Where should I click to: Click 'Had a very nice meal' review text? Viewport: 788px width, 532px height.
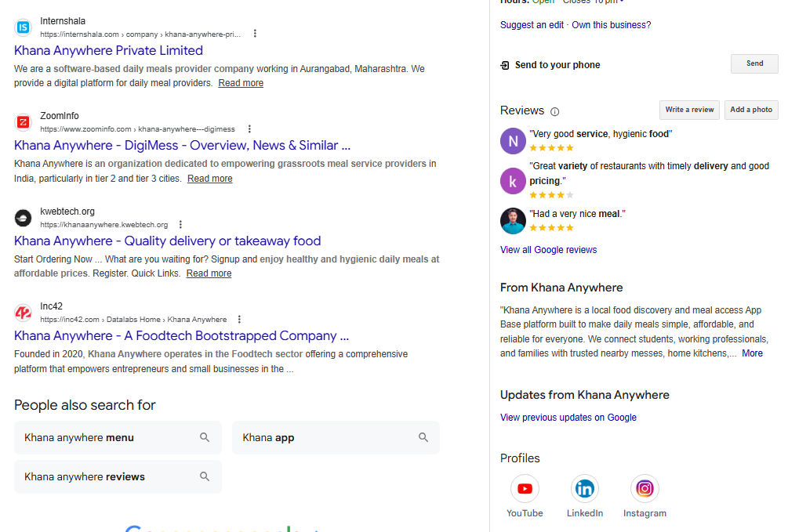(577, 214)
